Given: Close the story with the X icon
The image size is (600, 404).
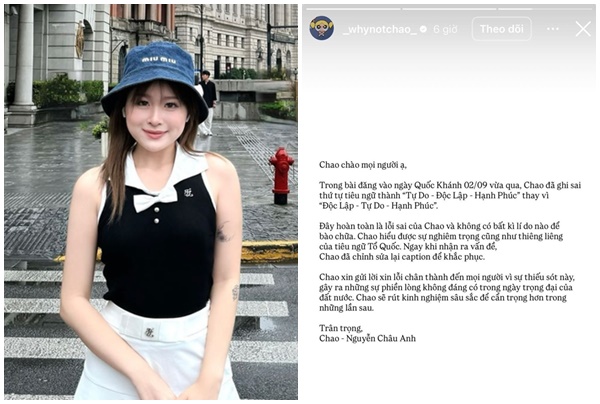Looking at the screenshot, I should click(x=583, y=29).
